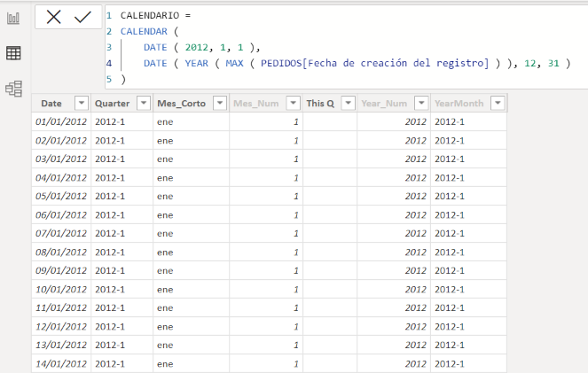Select Quarter cell in 12/01/2012 row

[122, 326]
